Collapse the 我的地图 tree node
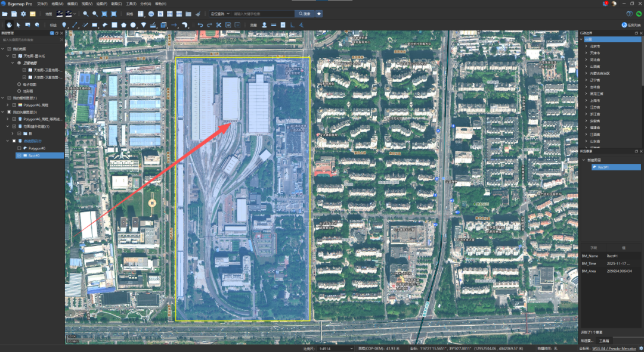 pos(3,49)
